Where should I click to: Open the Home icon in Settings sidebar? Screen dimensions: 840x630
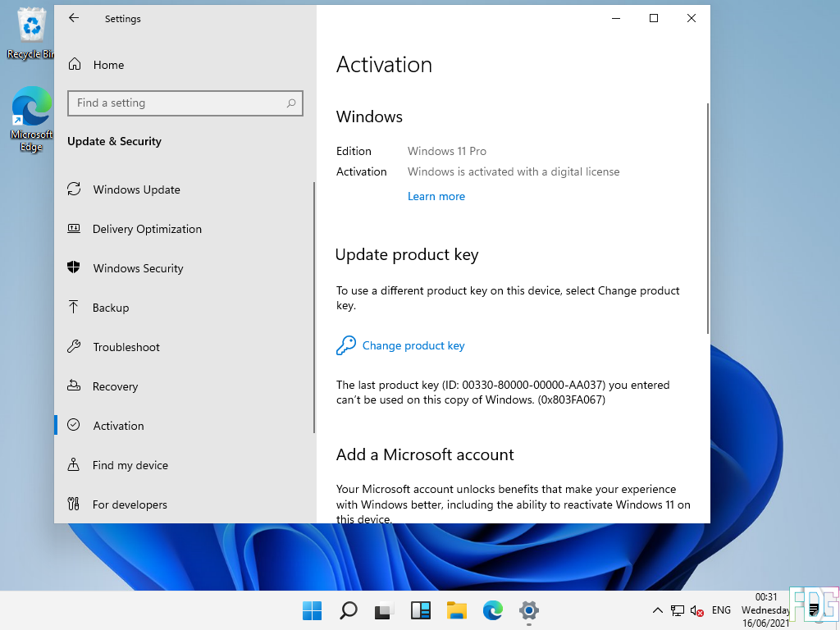pos(75,64)
